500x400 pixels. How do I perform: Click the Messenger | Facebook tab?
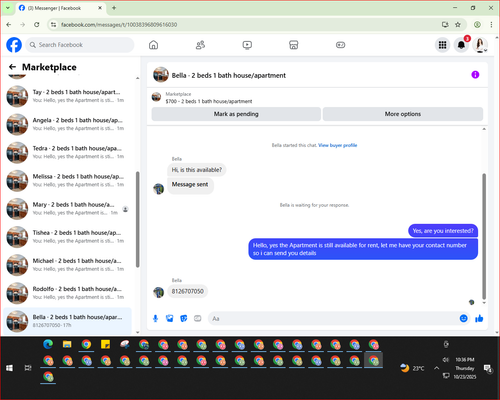tap(60, 8)
